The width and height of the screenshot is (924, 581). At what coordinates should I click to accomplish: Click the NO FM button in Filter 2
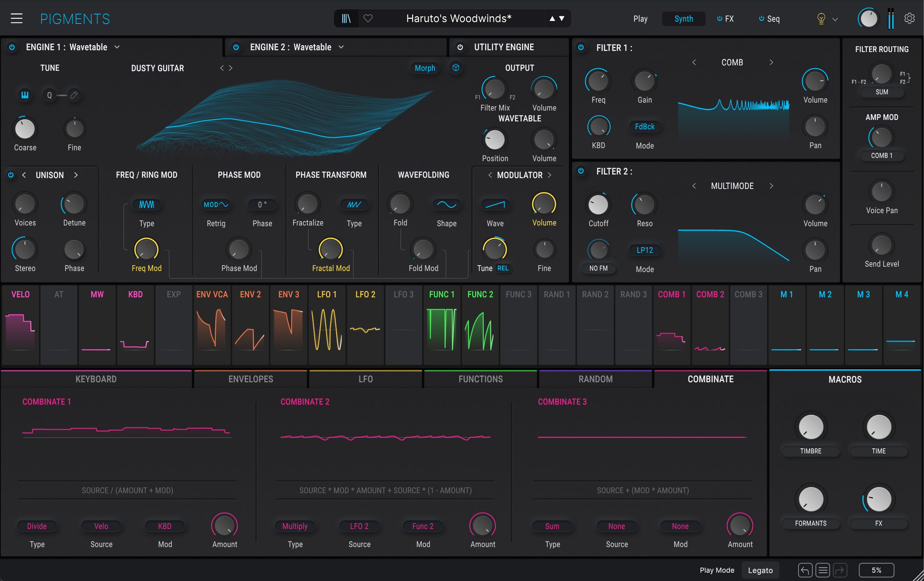coord(598,268)
